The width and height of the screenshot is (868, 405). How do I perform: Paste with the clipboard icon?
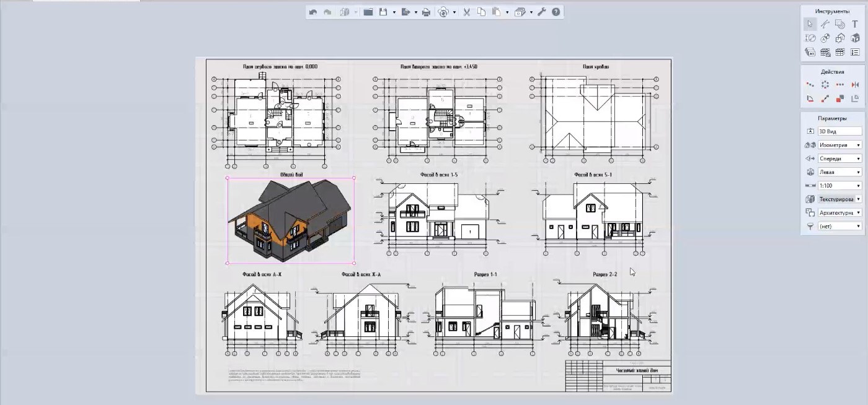[x=496, y=12]
